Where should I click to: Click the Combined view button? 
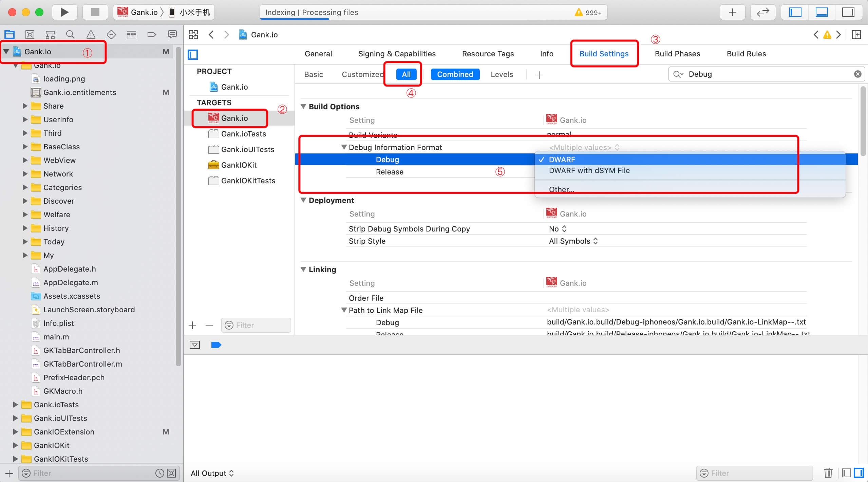455,74
